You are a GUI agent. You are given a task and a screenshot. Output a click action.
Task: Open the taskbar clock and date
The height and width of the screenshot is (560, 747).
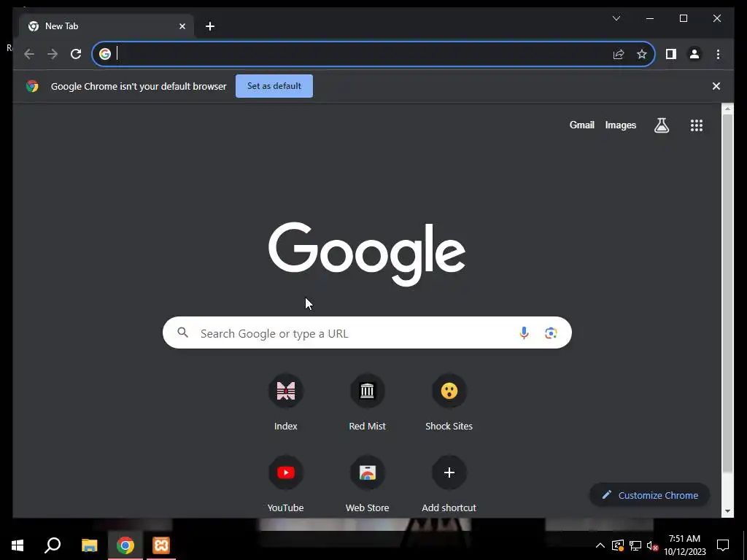(x=685, y=545)
